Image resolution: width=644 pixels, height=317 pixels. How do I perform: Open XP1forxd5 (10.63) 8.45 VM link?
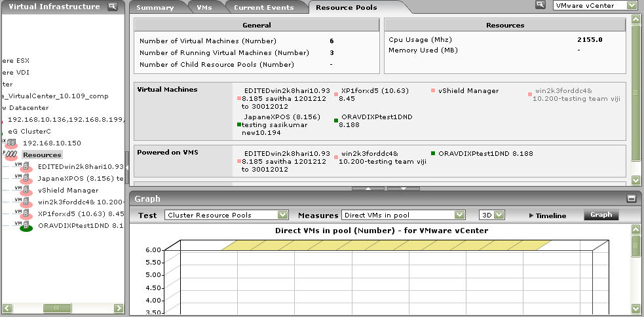point(373,94)
